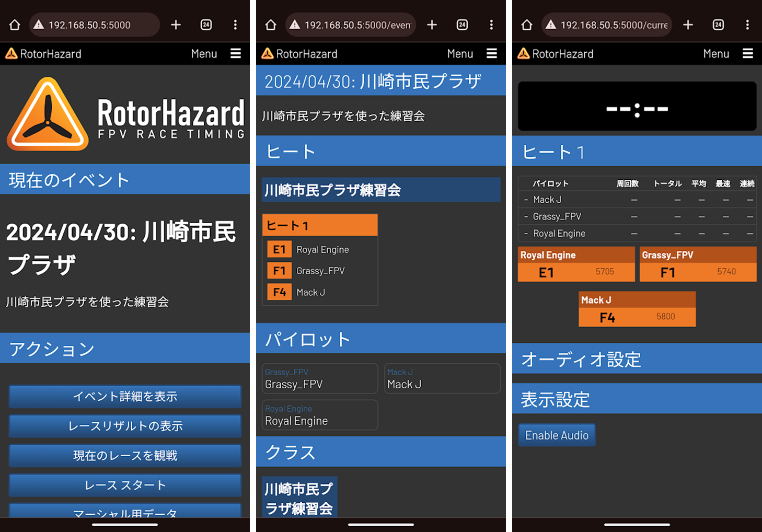Click レースリザルトの表示 button

pos(125,426)
